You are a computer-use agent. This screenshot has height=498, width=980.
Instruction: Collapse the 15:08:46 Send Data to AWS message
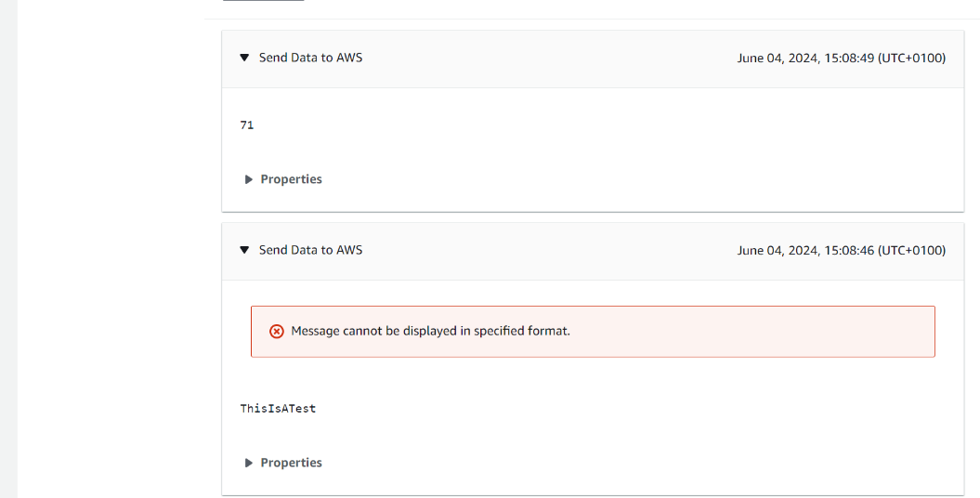[245, 250]
